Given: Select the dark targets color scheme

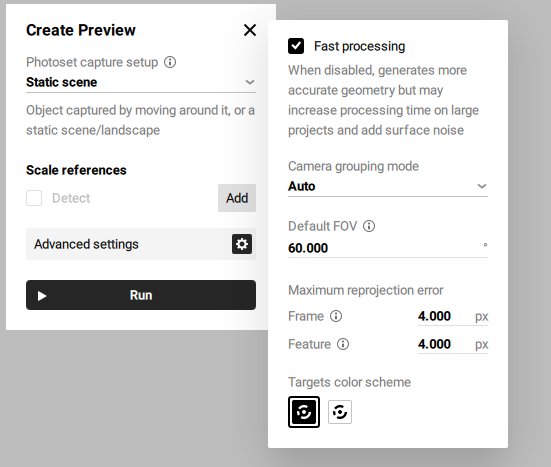Looking at the screenshot, I should tap(304, 412).
